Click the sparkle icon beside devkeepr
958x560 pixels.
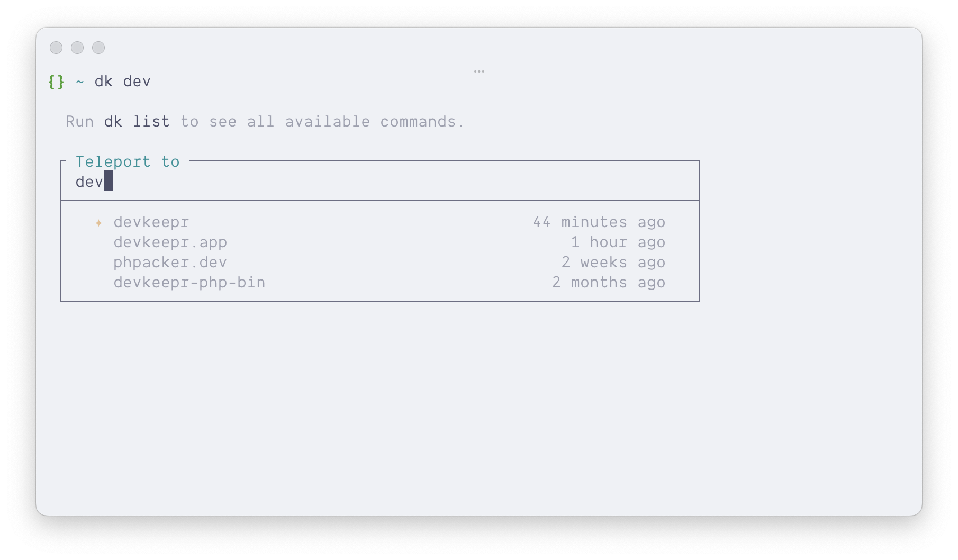99,223
